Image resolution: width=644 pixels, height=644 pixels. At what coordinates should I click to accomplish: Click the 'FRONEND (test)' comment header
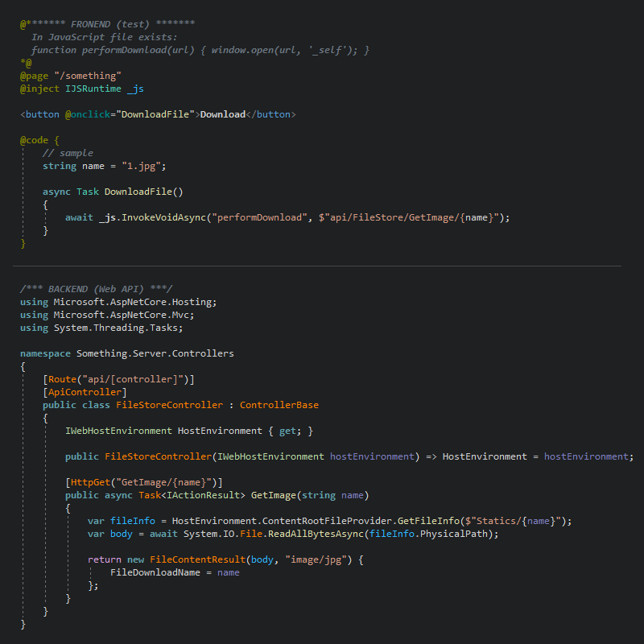pyautogui.click(x=109, y=24)
